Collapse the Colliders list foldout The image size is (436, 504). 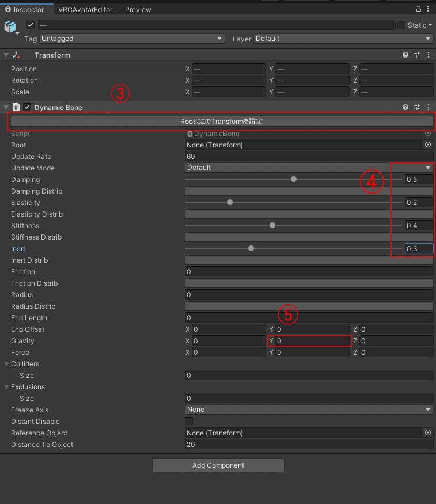[x=6, y=364]
